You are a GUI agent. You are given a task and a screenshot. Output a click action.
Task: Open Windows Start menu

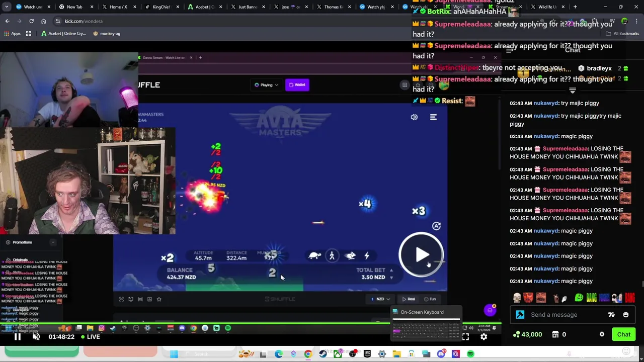pyautogui.click(x=174, y=354)
